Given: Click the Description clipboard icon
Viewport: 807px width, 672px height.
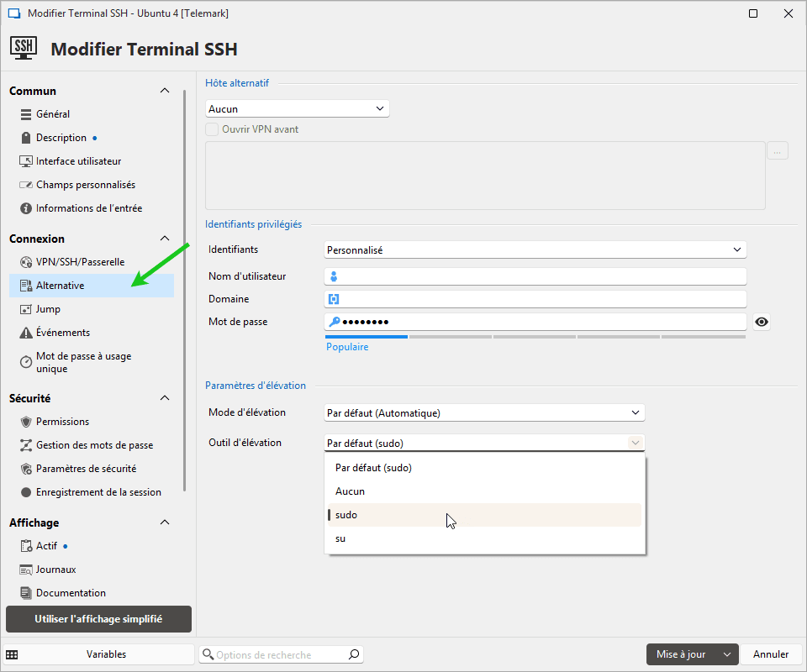Looking at the screenshot, I should point(26,138).
